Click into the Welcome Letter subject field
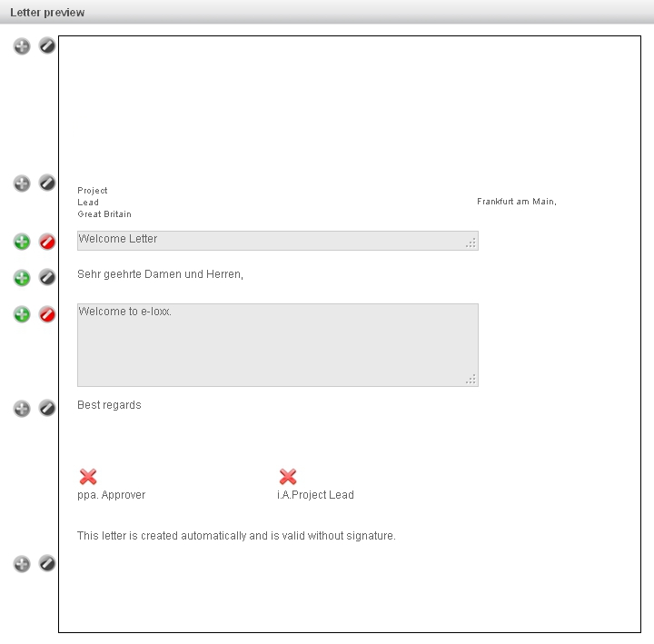This screenshot has height=644, width=654. click(278, 241)
